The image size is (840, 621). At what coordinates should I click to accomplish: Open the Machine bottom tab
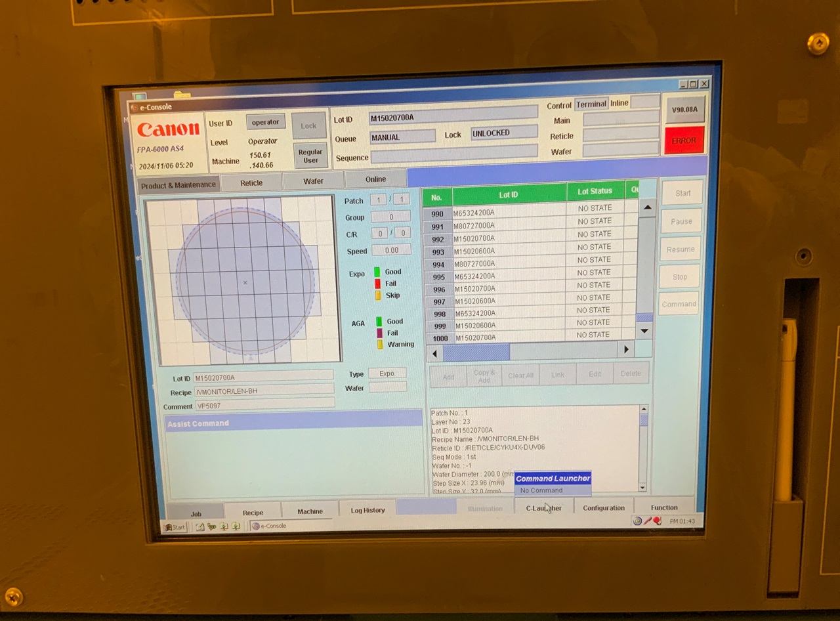click(310, 511)
